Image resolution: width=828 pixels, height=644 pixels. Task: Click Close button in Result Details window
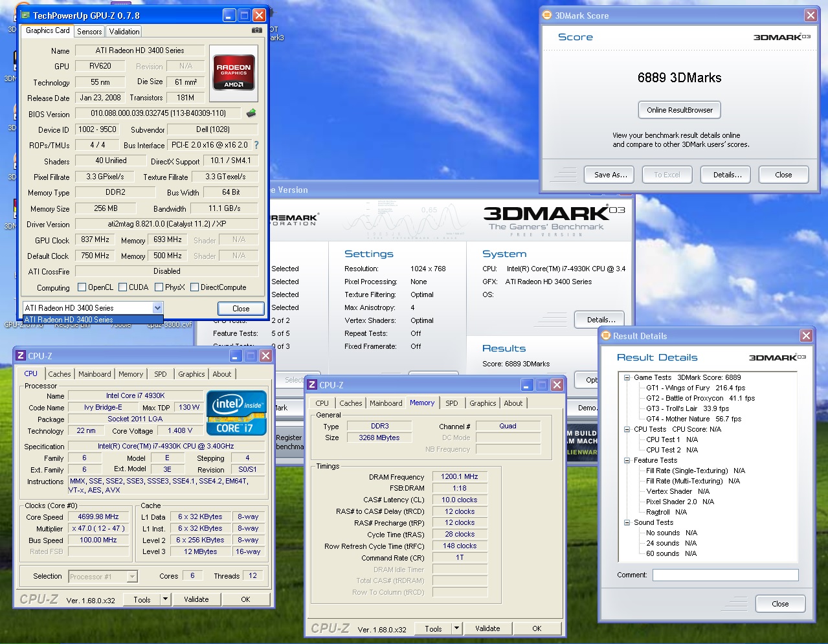pos(780,604)
